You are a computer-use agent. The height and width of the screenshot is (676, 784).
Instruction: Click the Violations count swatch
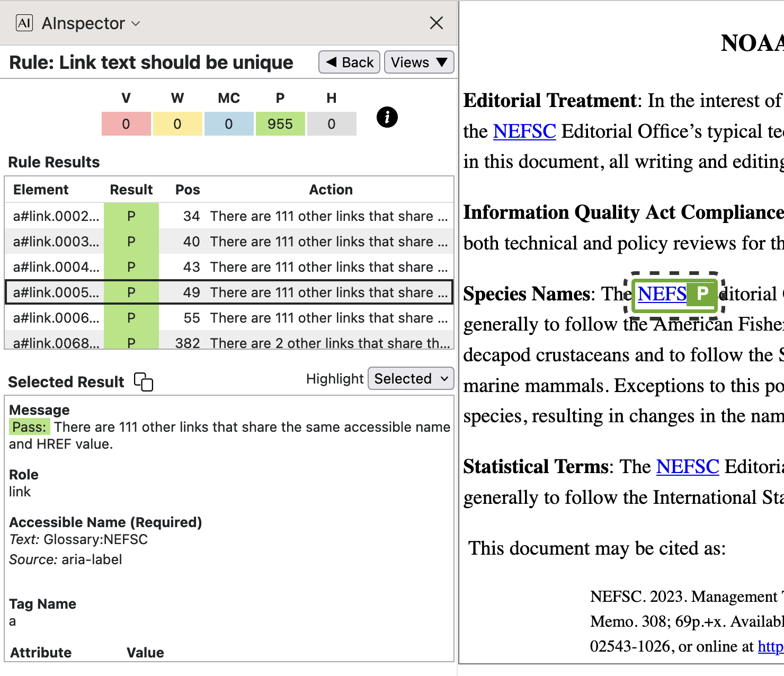point(126,124)
